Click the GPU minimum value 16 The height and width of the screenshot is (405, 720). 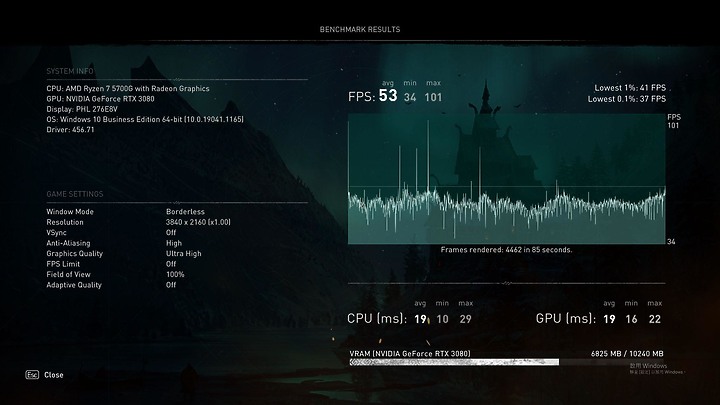(631, 319)
